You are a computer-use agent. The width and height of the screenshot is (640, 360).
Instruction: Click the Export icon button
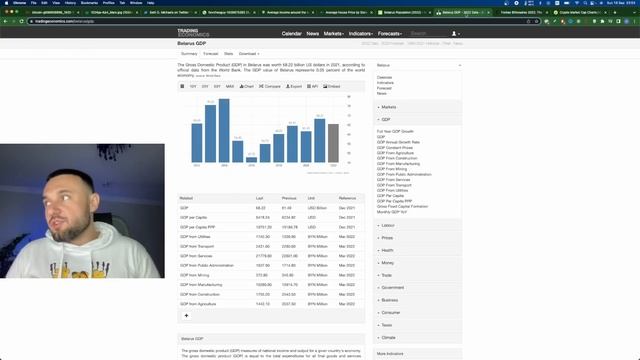click(293, 87)
